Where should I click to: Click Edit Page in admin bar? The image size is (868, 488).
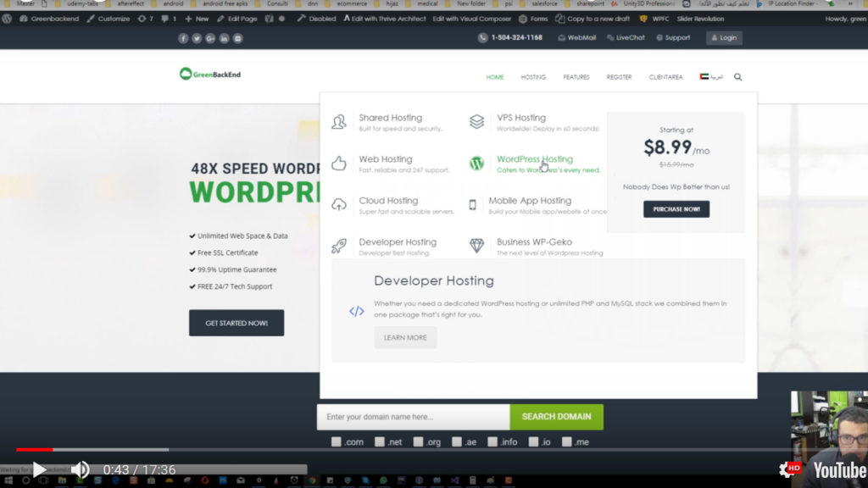pos(237,19)
